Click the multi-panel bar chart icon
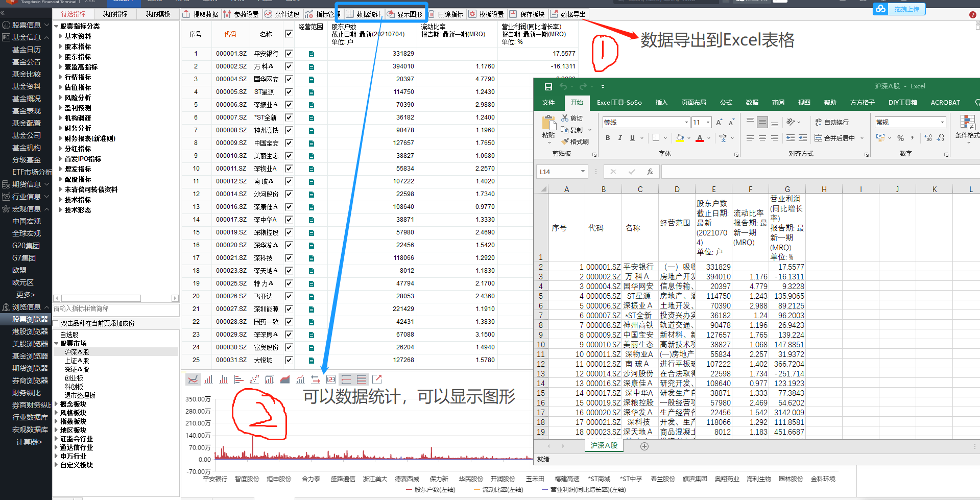 point(270,379)
